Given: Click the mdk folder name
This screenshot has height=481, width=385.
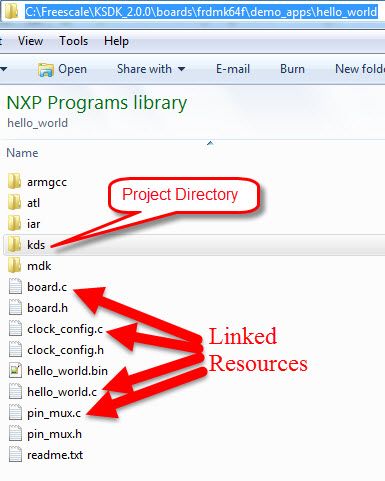Looking at the screenshot, I should [39, 266].
